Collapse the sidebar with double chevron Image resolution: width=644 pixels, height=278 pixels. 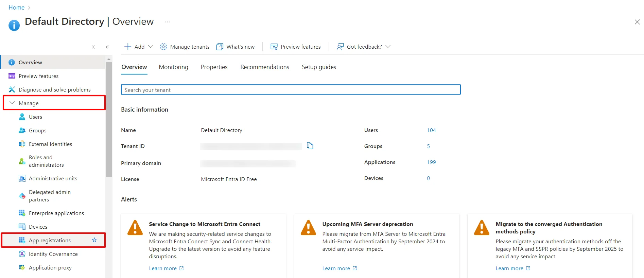coord(107,47)
